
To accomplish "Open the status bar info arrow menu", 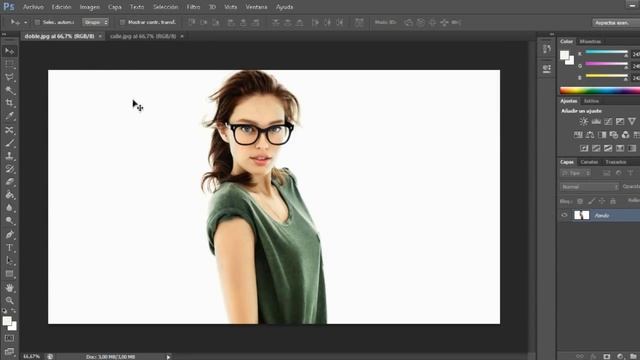I will [168, 357].
